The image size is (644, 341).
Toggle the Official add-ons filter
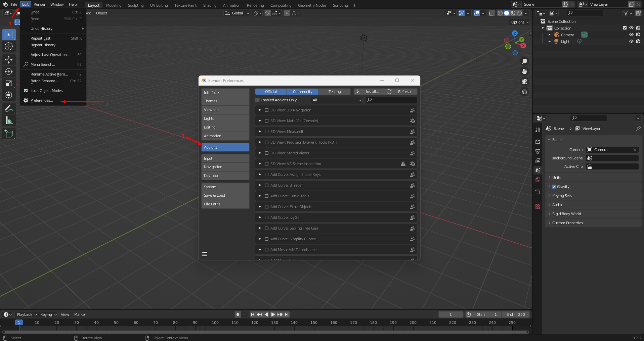(271, 92)
